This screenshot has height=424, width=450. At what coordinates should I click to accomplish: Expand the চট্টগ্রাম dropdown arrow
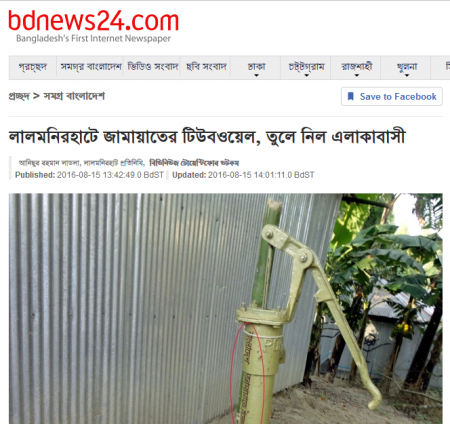tap(306, 75)
